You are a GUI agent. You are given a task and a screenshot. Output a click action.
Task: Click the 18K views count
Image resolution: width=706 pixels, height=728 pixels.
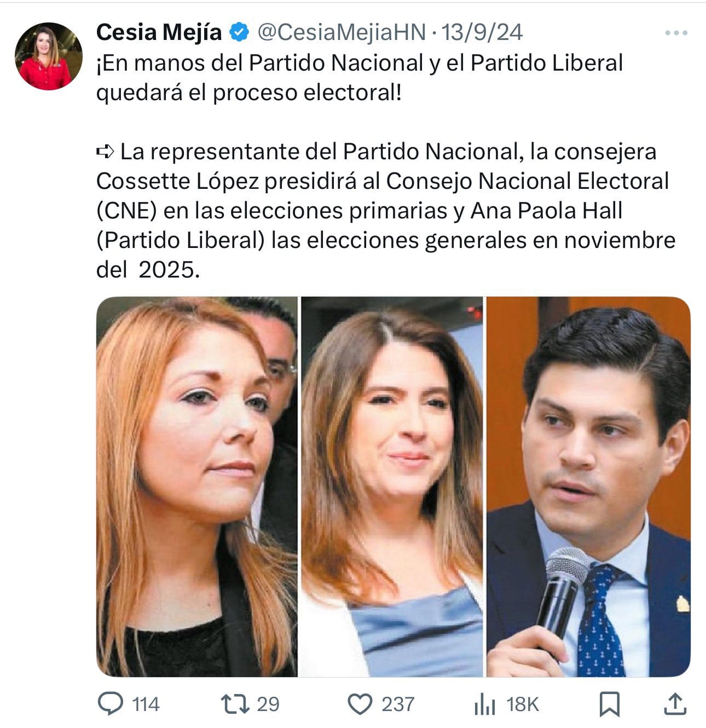(523, 704)
